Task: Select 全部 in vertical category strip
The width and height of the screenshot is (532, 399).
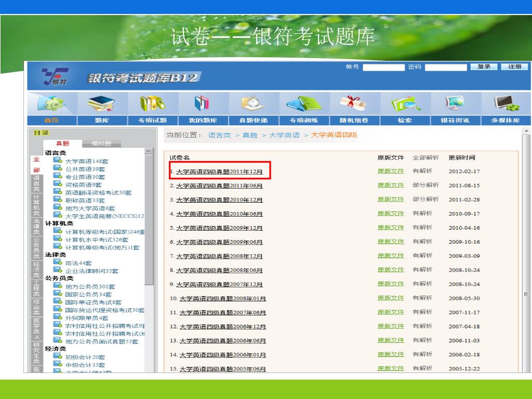Action: click(x=36, y=165)
